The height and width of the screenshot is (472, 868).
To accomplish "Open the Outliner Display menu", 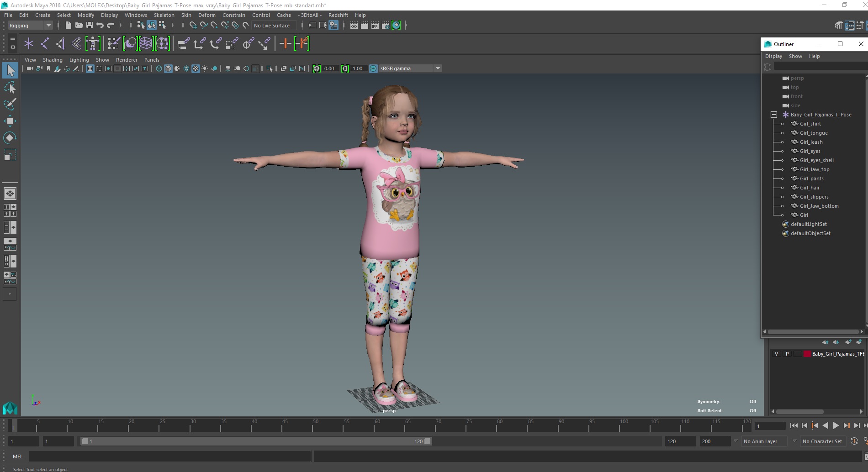I will pyautogui.click(x=773, y=56).
